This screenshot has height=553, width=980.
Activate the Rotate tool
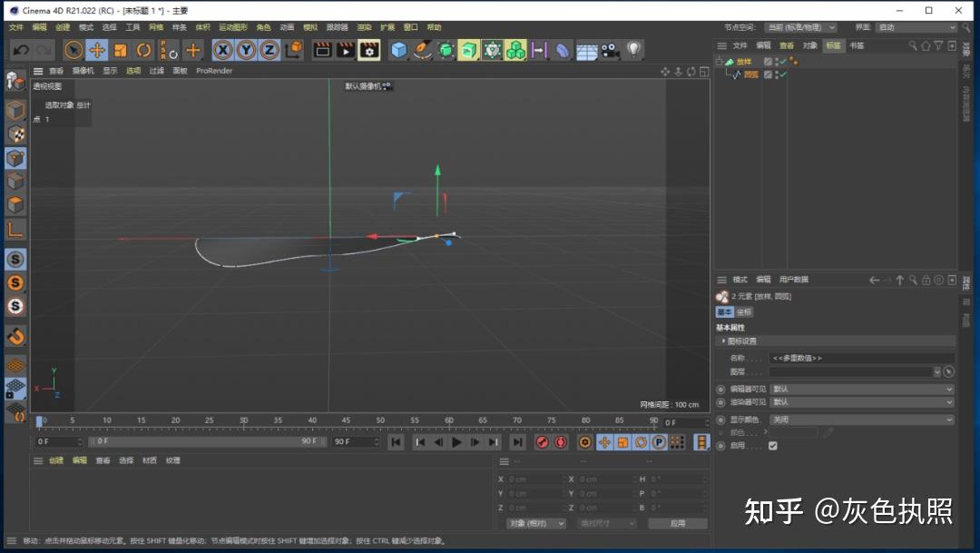143,50
